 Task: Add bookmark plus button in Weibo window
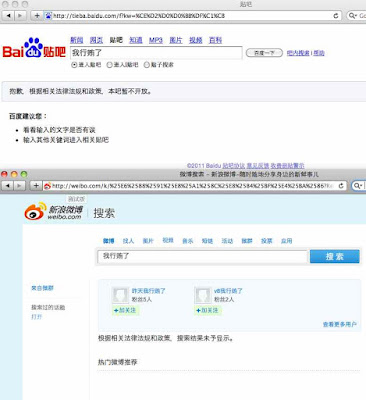point(36,186)
